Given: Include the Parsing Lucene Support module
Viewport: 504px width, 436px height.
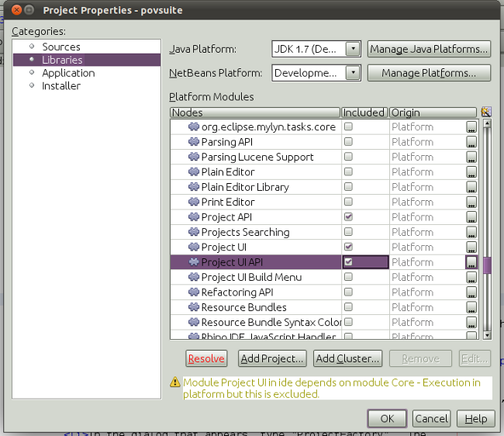Looking at the screenshot, I should (348, 157).
